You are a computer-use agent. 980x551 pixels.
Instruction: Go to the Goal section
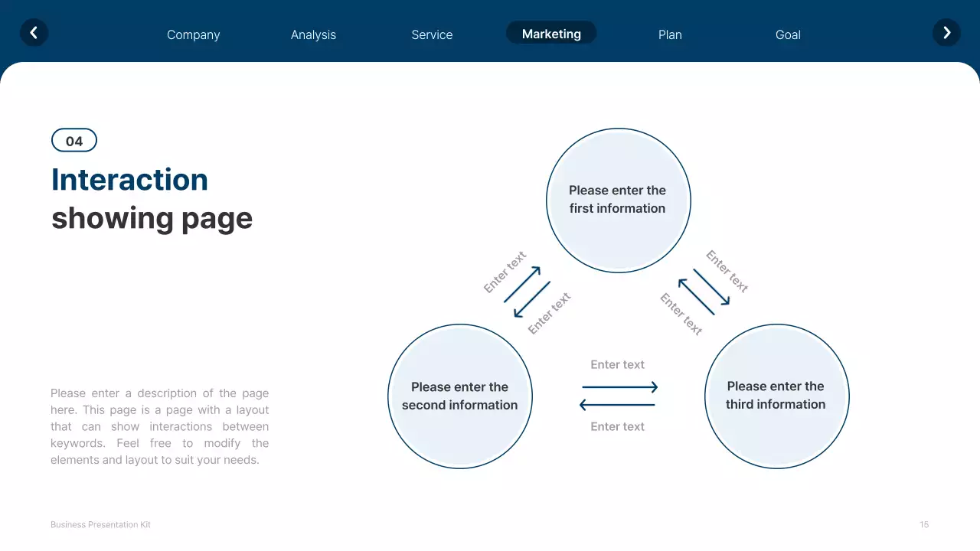pos(788,34)
